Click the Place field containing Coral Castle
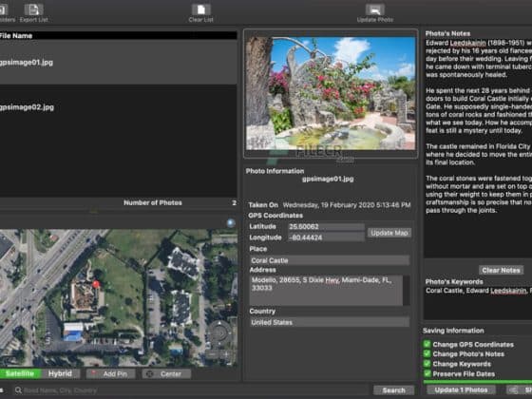 (x=330, y=260)
